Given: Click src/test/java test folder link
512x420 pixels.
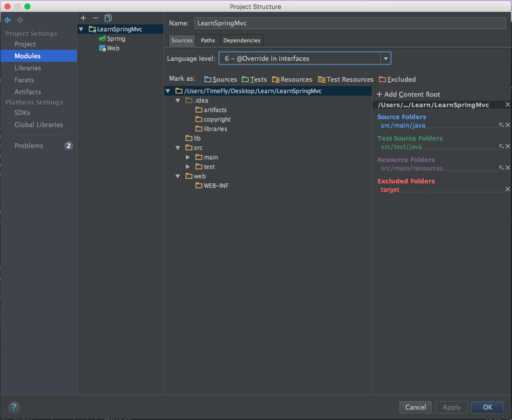Looking at the screenshot, I should [x=401, y=147].
